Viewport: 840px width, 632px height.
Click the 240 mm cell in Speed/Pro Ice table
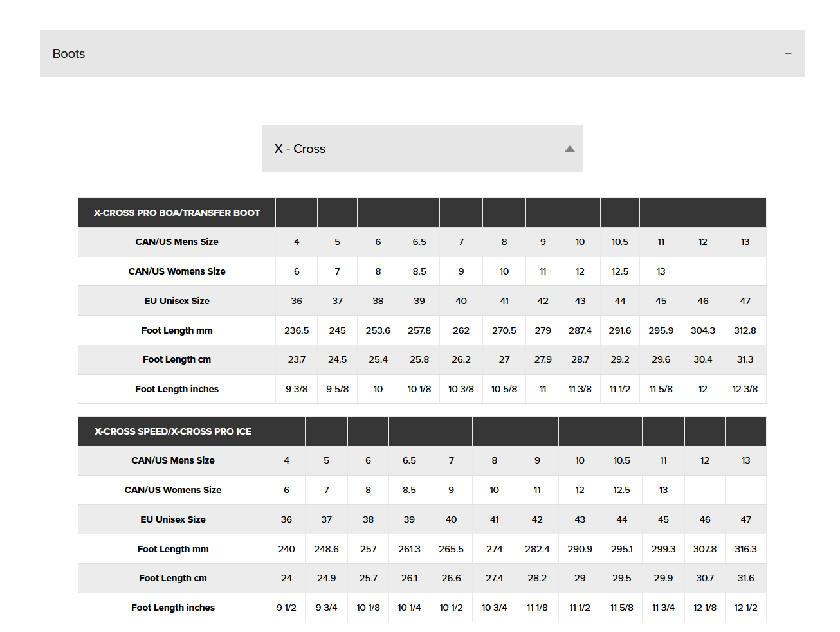(x=287, y=549)
